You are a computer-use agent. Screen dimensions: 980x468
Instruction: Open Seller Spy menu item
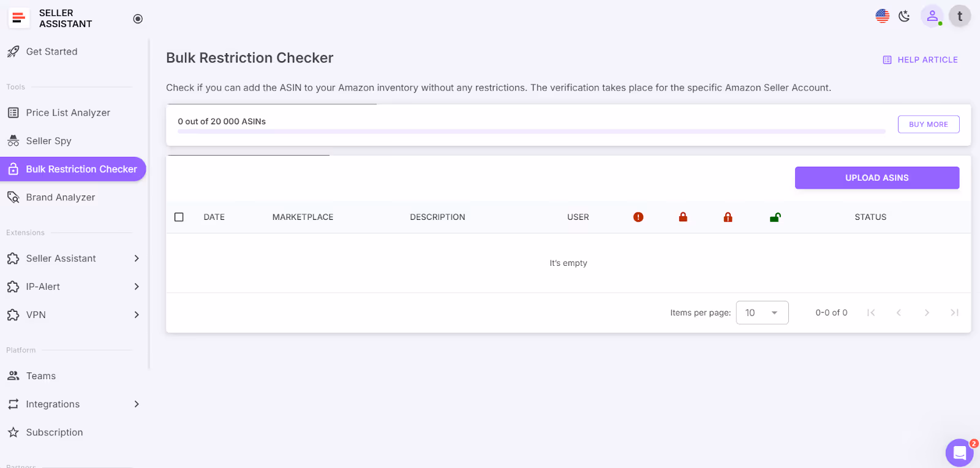pos(73,141)
